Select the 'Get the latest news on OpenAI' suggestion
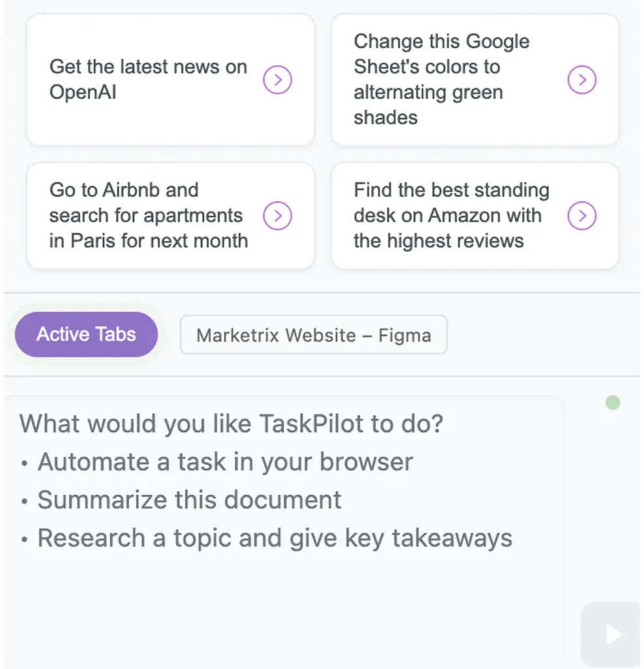Image resolution: width=644 pixels, height=669 pixels. pyautogui.click(x=148, y=79)
